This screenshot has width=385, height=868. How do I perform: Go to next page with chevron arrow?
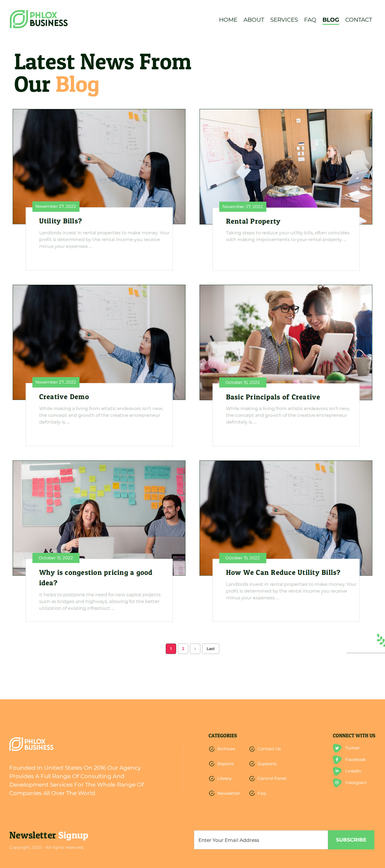click(195, 649)
